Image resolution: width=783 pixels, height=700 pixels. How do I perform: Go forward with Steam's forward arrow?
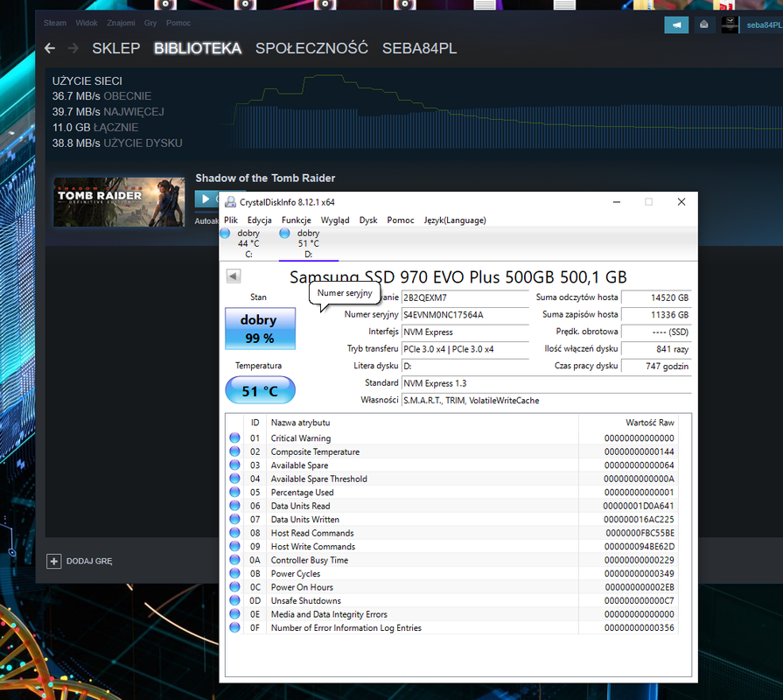[73, 48]
